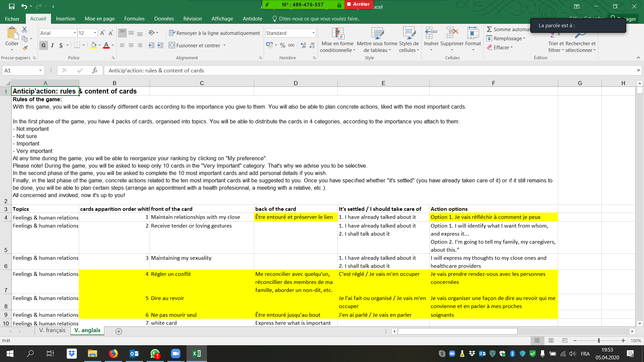
Task: Open the accounting number format icon
Action: coord(269,45)
